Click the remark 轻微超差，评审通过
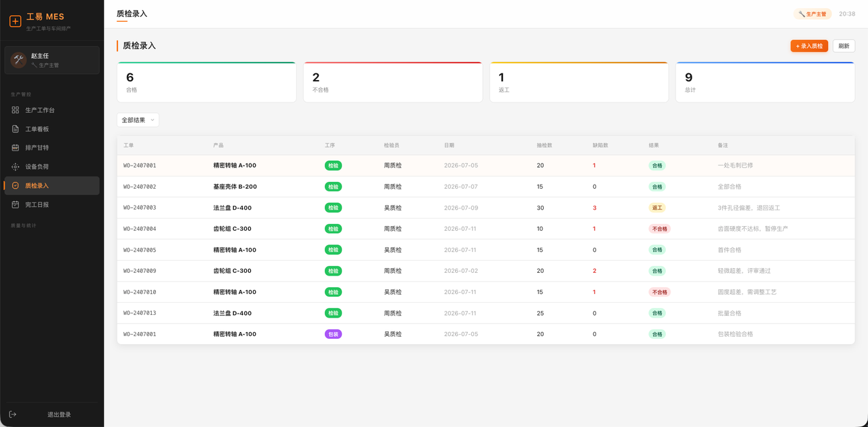Screen dimensions: 868x427 744,271
